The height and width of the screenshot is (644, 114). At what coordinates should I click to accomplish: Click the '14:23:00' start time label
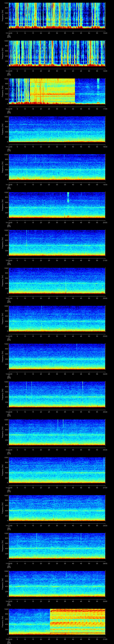click(x=9, y=374)
